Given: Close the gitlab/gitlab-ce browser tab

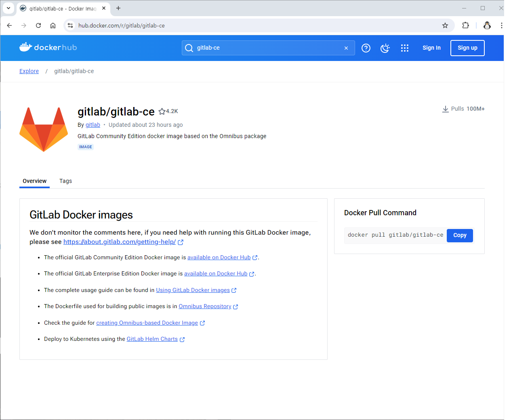Looking at the screenshot, I should 104,8.
